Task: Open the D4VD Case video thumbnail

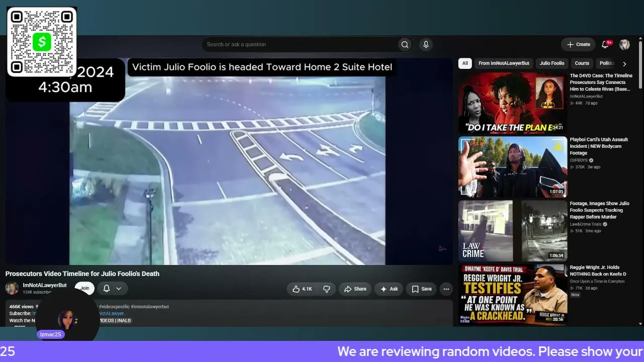Action: click(x=512, y=103)
